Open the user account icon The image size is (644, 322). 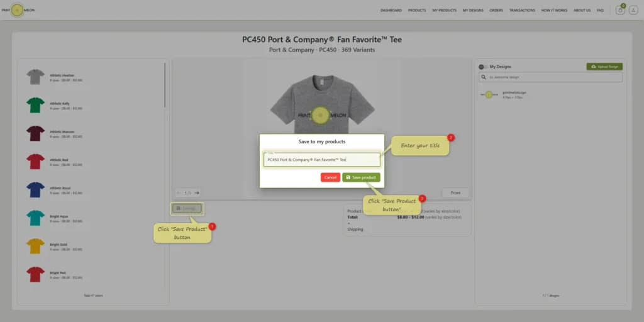(x=633, y=11)
